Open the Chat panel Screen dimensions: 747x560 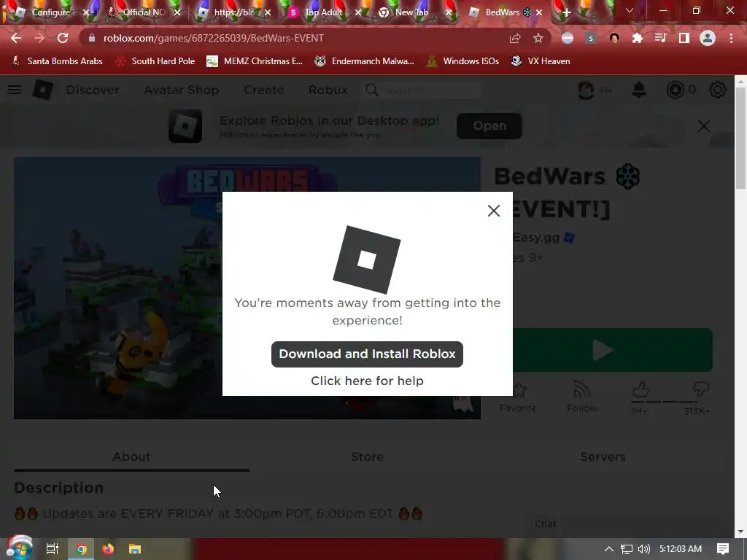pyautogui.click(x=546, y=524)
